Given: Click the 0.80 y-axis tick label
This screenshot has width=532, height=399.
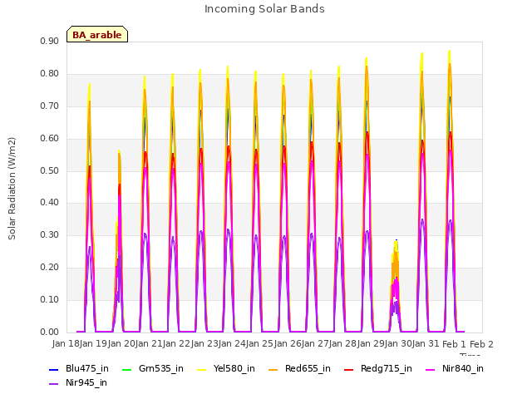Looking at the screenshot, I should coord(50,74).
